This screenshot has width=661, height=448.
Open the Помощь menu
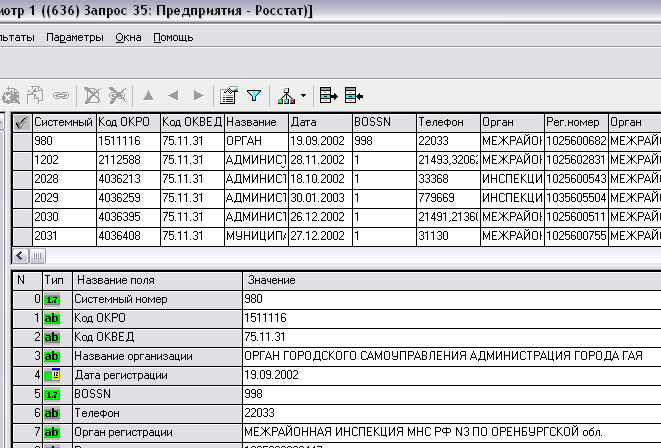173,38
